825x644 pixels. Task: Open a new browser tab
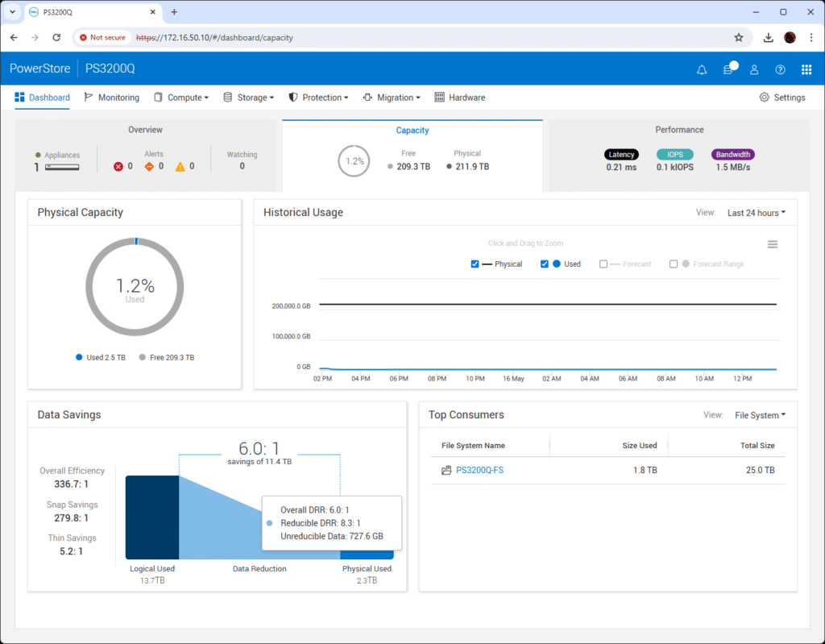point(174,11)
